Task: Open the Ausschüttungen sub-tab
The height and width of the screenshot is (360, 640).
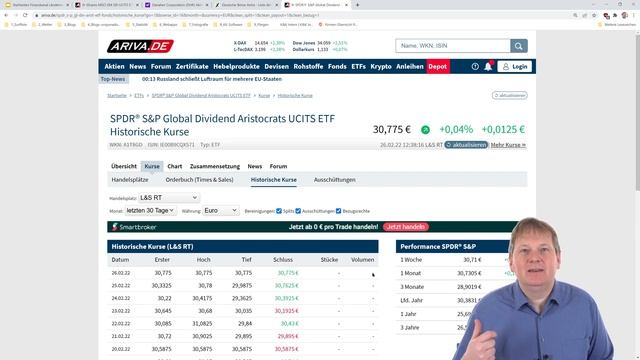Action: pos(335,180)
